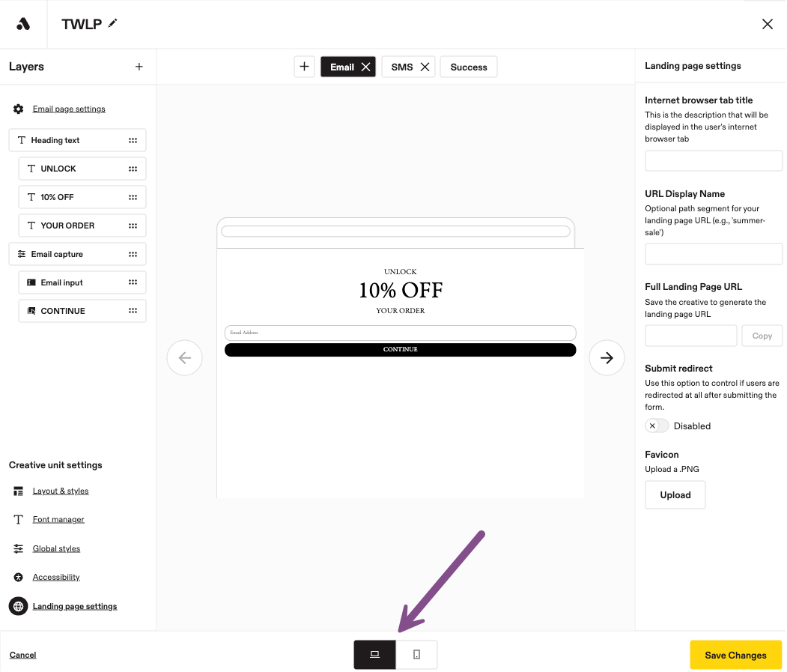Click the Cancel link
Image resolution: width=787 pixels, height=672 pixels.
click(x=23, y=655)
